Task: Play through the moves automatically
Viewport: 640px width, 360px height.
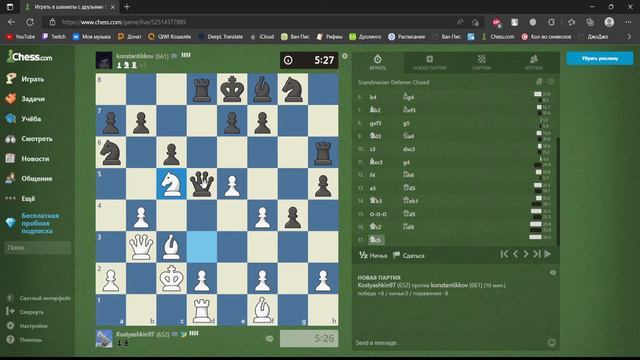Action: [x=548, y=254]
